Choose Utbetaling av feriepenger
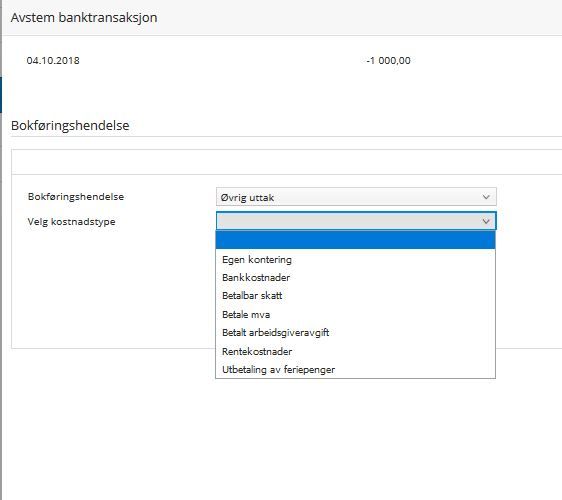 click(x=355, y=370)
